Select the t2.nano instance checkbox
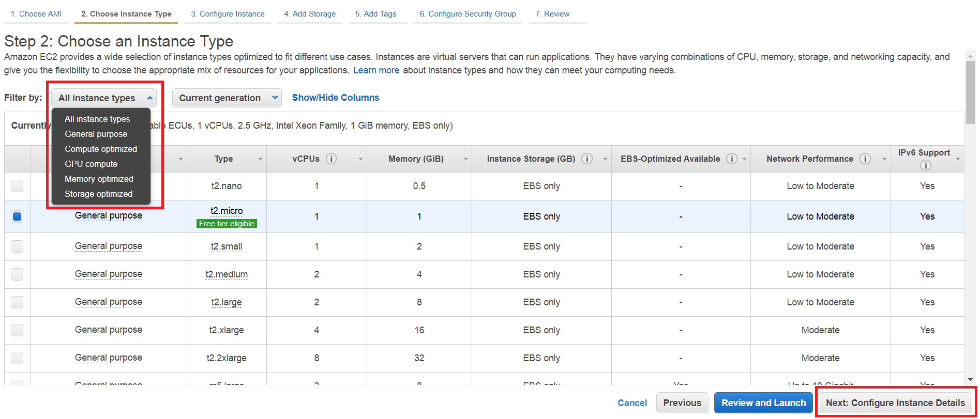The image size is (980, 419). (17, 186)
